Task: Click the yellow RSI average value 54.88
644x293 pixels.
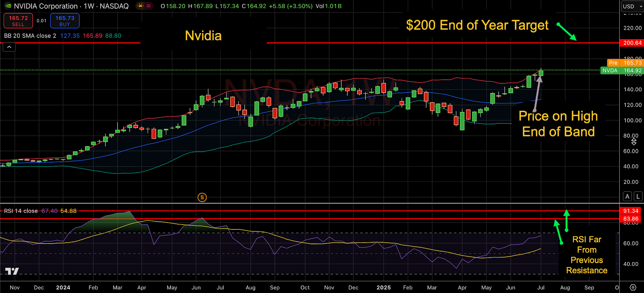Action: [x=68, y=211]
